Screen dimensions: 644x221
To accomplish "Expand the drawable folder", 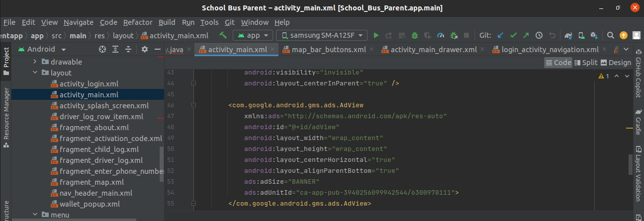I will coord(35,62).
